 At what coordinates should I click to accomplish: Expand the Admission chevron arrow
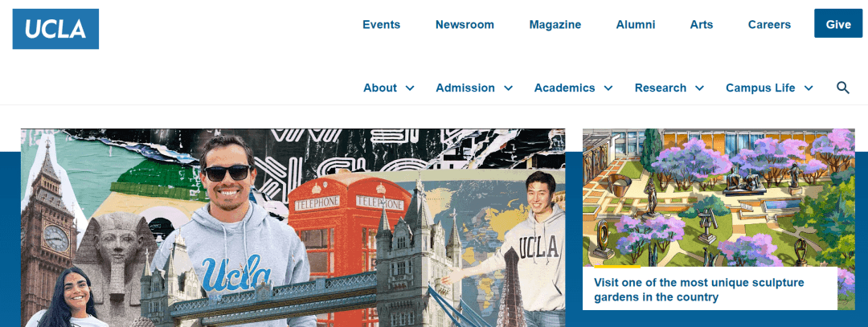pyautogui.click(x=508, y=88)
